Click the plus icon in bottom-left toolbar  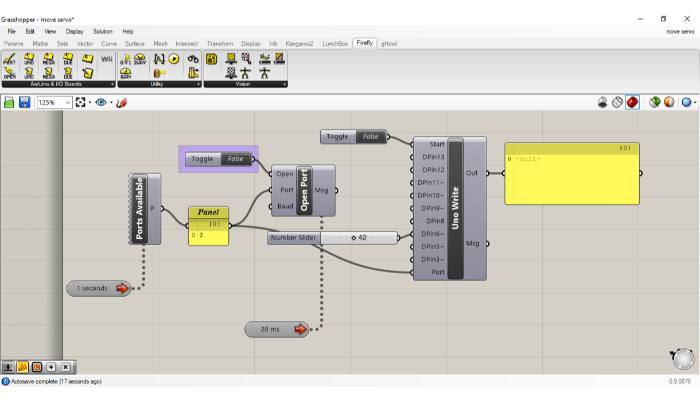(51, 367)
